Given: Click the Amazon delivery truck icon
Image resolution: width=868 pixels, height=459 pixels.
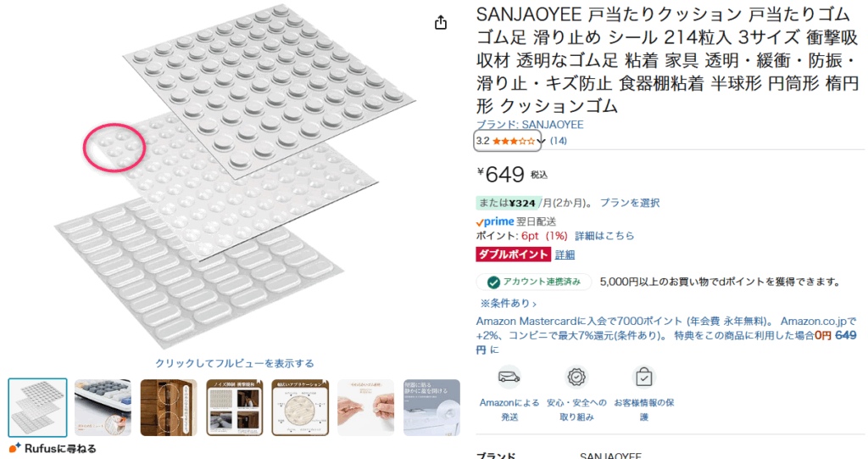Looking at the screenshot, I should pyautogui.click(x=509, y=377).
